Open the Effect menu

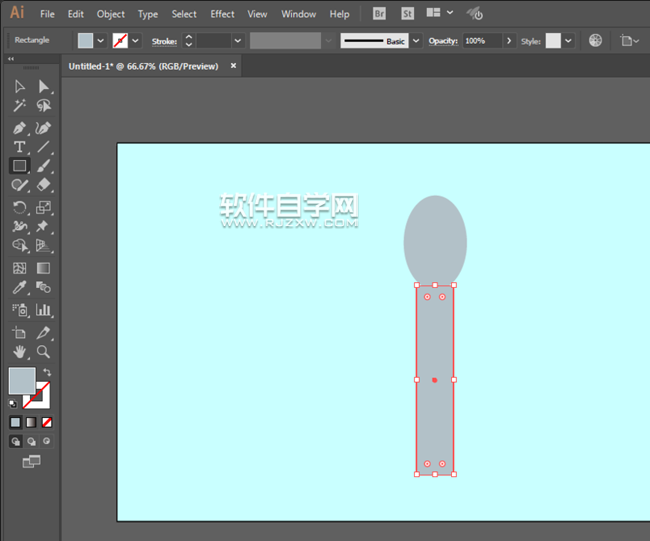point(222,14)
